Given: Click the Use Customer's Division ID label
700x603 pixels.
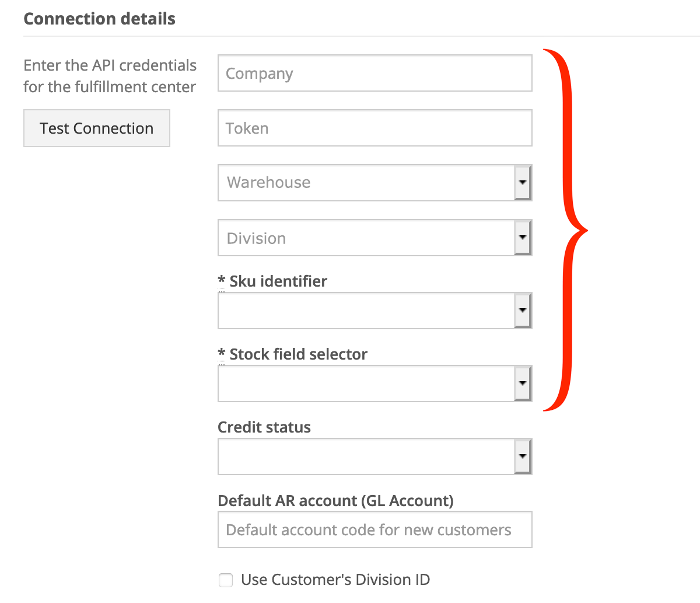Looking at the screenshot, I should [x=335, y=580].
